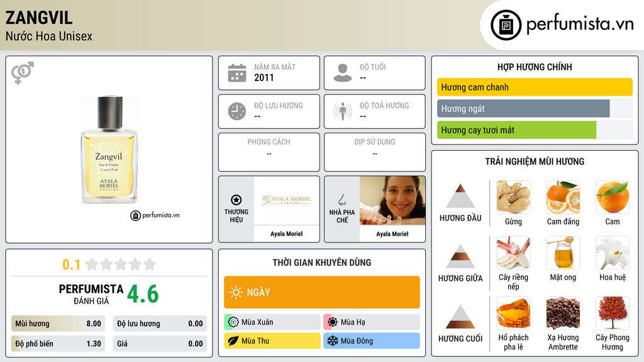The image size is (644, 362).
Task: Click the clock icon beside Độ lưu hương
Action: tap(237, 111)
